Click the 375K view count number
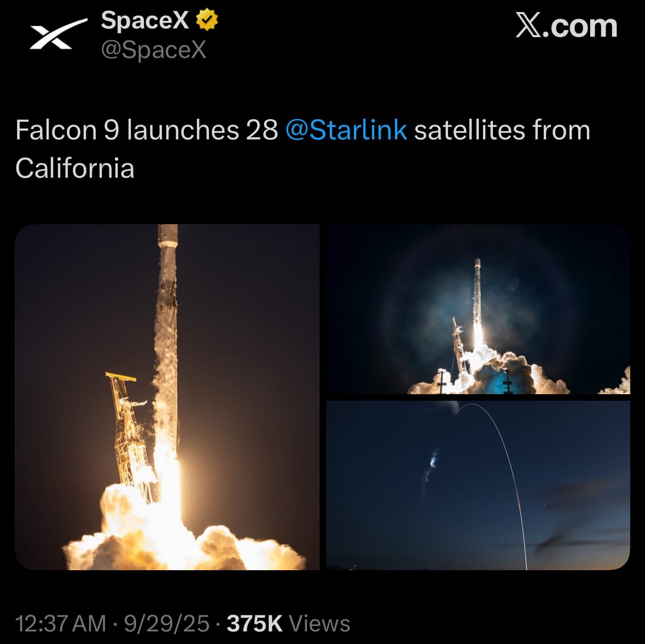Viewport: 645px width, 644px height. 254,624
